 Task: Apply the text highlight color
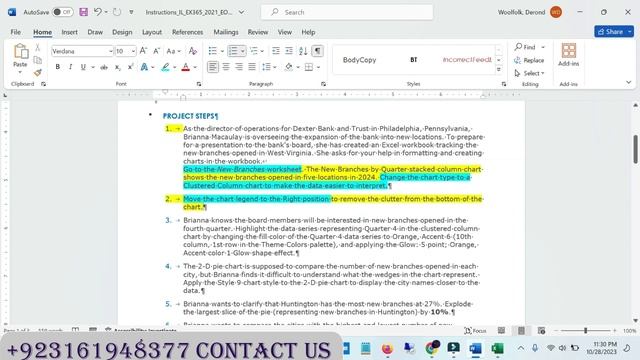click(x=165, y=67)
